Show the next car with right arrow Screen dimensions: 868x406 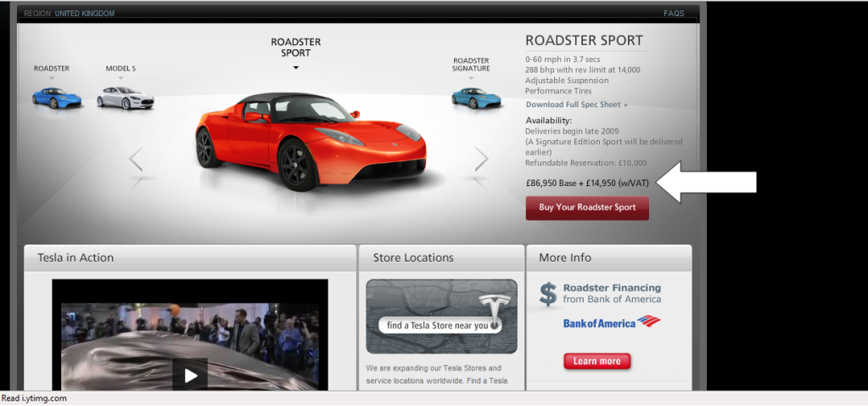(x=481, y=160)
